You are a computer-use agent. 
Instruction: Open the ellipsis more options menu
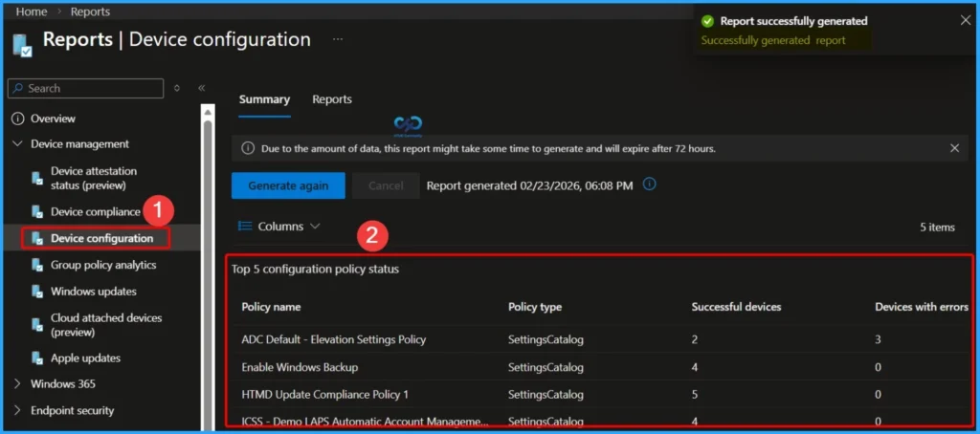click(x=338, y=39)
